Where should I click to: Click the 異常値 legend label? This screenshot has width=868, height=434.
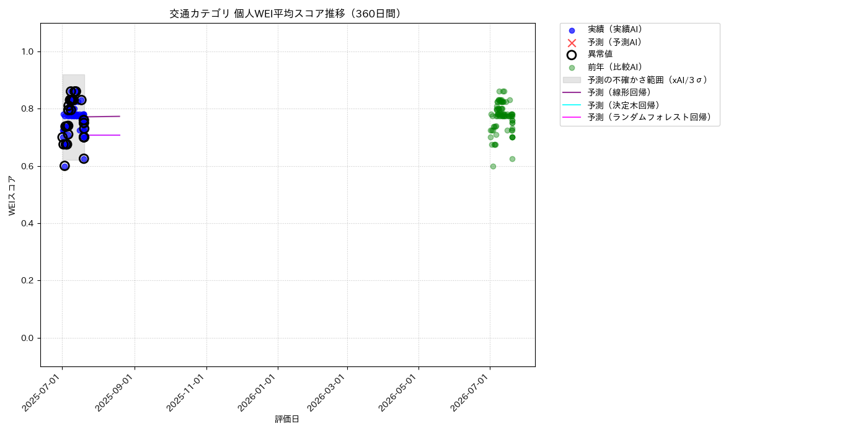(x=600, y=55)
